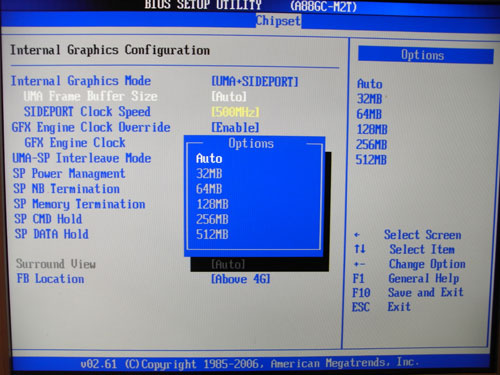Click the plus-minus Change Option icon
This screenshot has height=375, width=500.
(x=359, y=264)
